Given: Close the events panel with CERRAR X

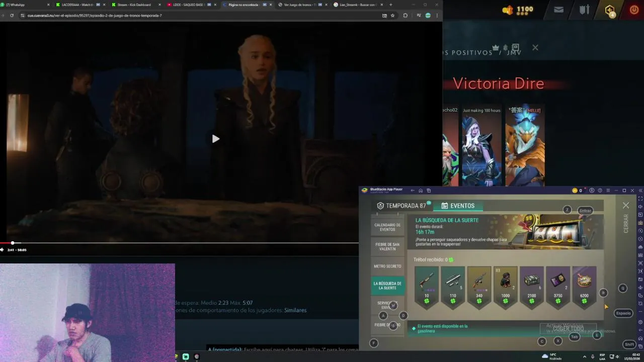Looking at the screenshot, I should (626, 206).
